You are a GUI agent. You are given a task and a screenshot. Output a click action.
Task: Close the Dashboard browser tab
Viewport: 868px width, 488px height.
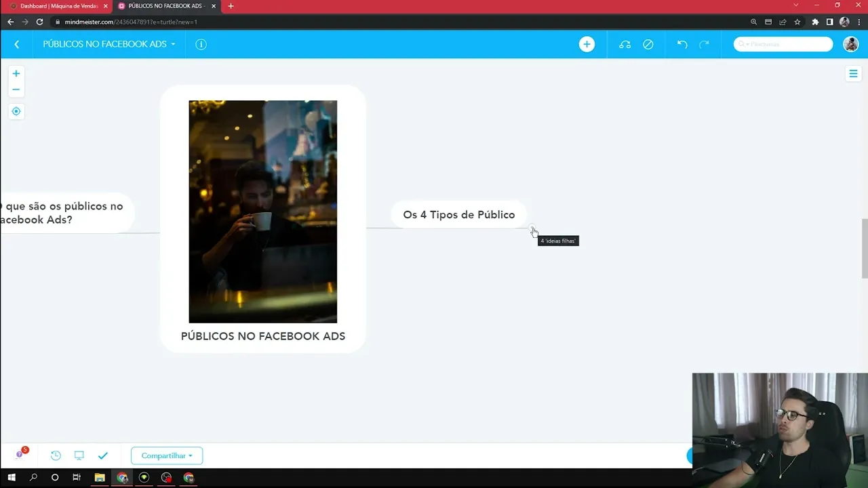106,5
